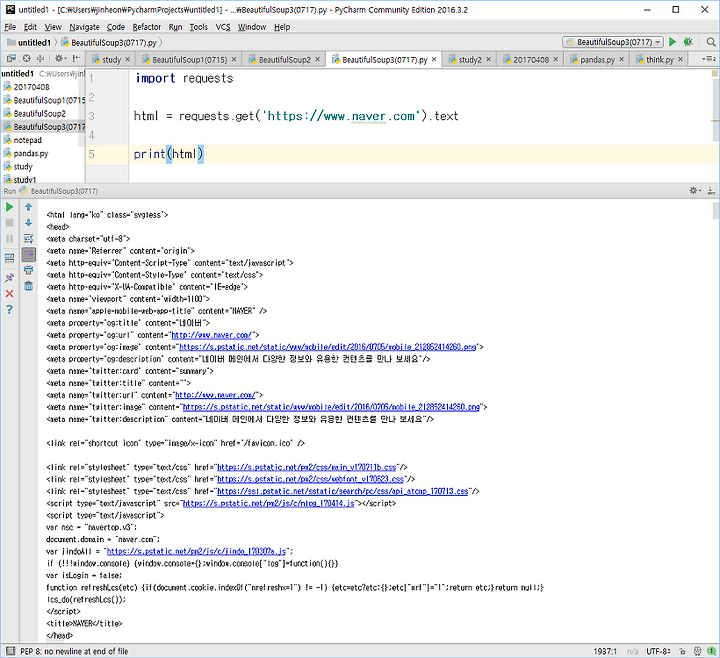This screenshot has width=720, height=658.
Task: Open main_v170711b.css stylesheet link
Action: tap(306, 467)
